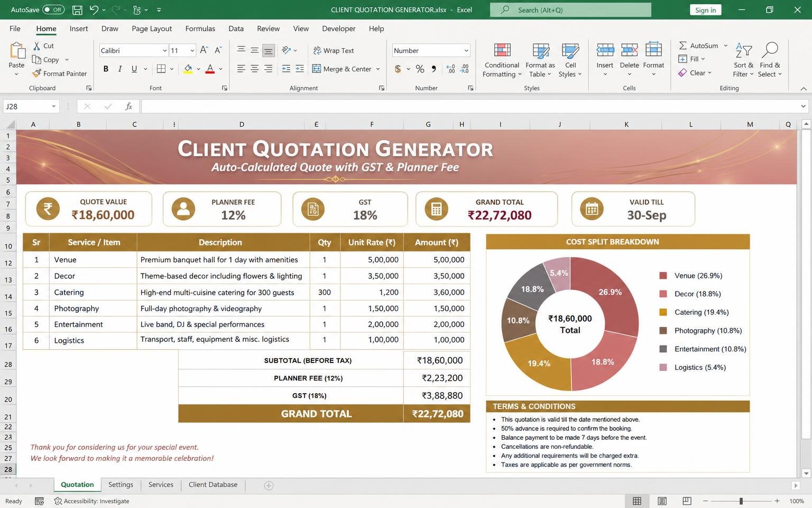Screen dimensions: 812x508
Task: Click the Align Right icon
Action: point(269,69)
